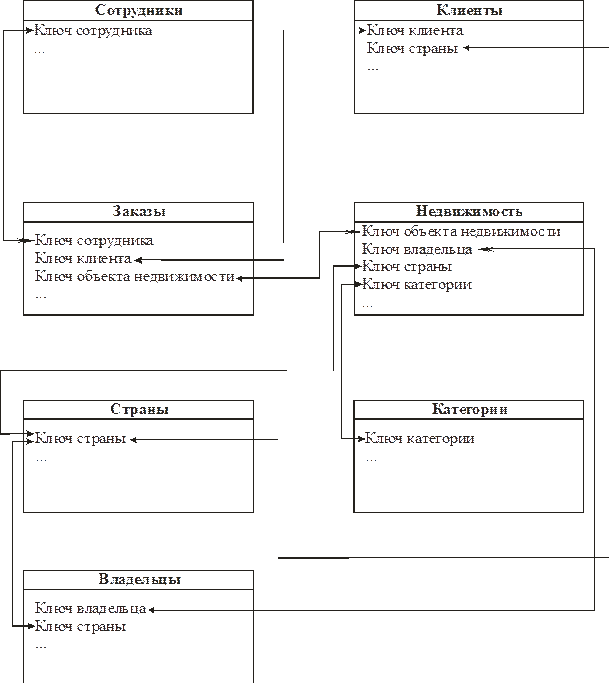This screenshot has width=610, height=684.
Task: Click Ключ категории in Категории table
Action: coord(419,438)
